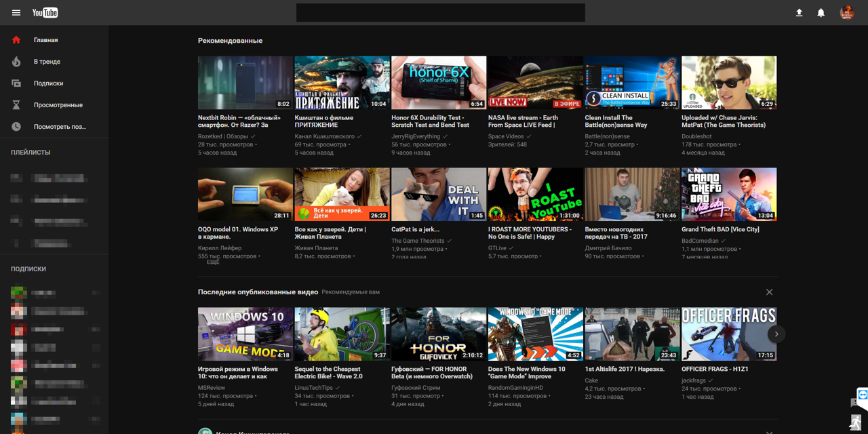Visit the BadComedian channel
The width and height of the screenshot is (868, 434).
coord(700,241)
